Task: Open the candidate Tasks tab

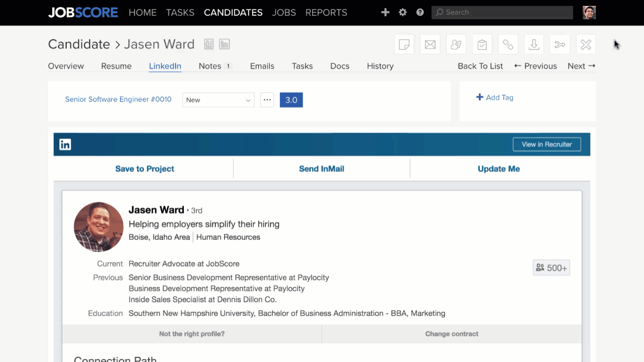Action: tap(302, 66)
